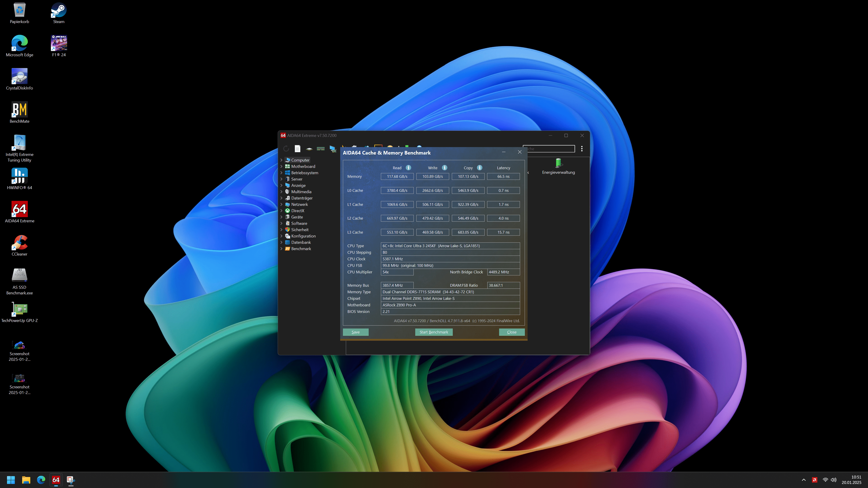The image size is (868, 488).
Task: Click the Save button
Action: (x=356, y=332)
